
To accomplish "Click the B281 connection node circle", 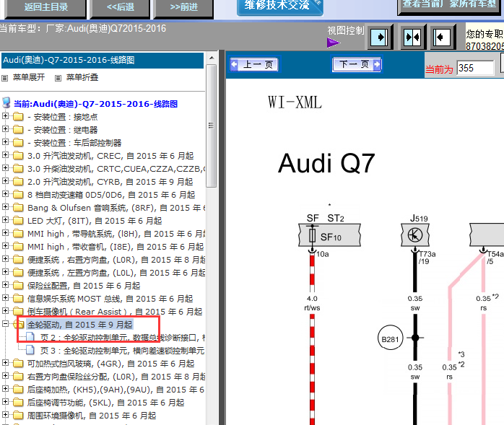I will point(390,338).
